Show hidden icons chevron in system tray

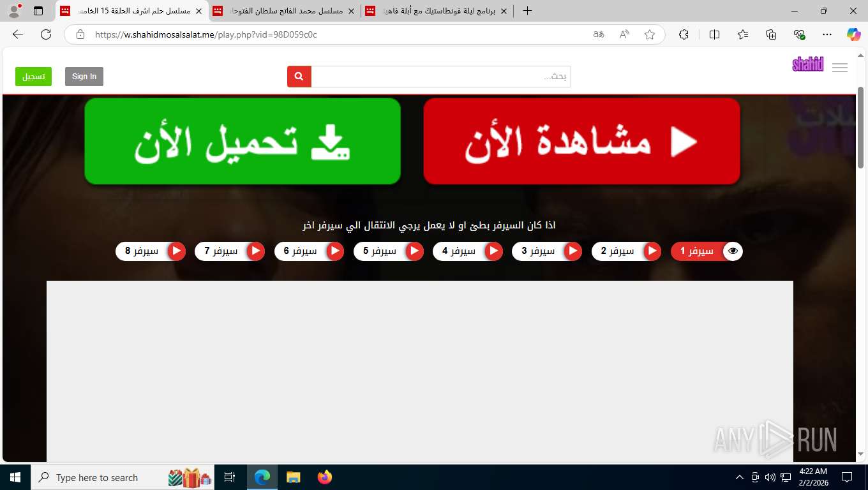click(740, 477)
